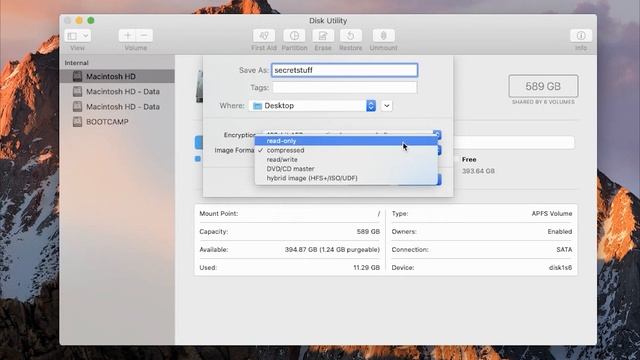Click the disk1s6 device value
This screenshot has height=360, width=640.
point(560,268)
